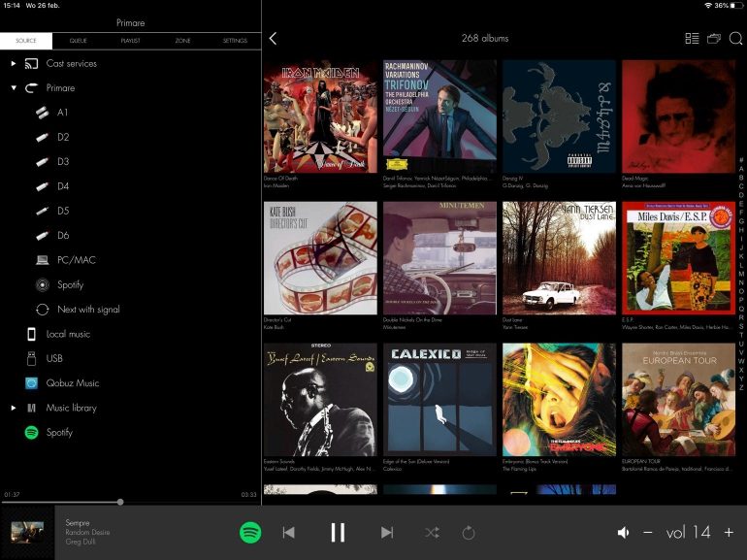Expand the Music library entry
747x560 pixels.
(14, 408)
